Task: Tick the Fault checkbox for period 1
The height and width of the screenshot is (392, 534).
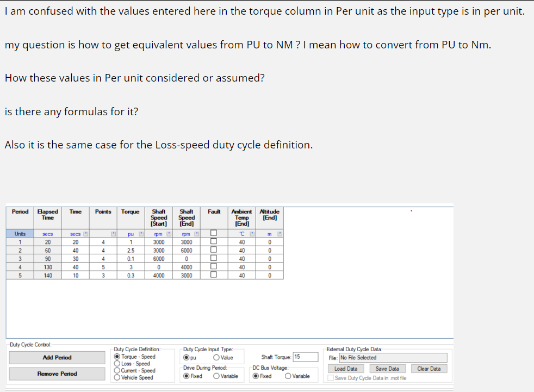Action: coord(214,241)
